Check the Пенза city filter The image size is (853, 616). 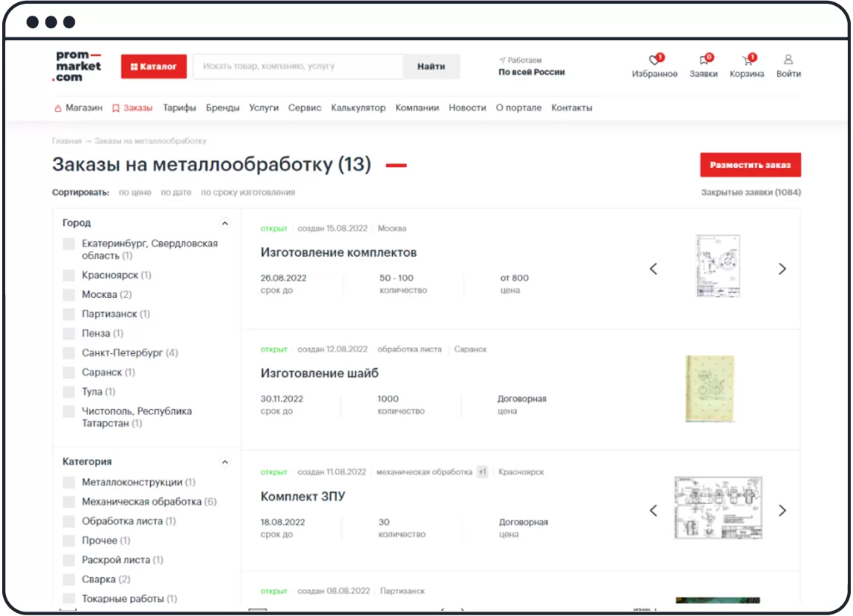pos(69,333)
